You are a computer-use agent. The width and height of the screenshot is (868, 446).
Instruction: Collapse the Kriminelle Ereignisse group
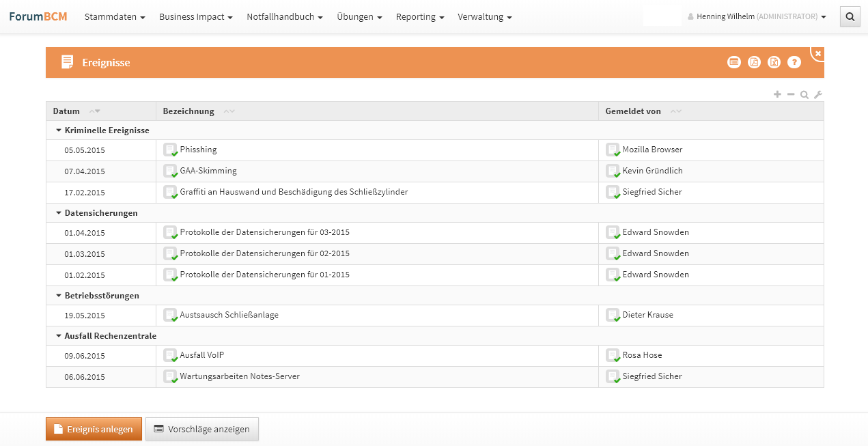[x=59, y=130]
